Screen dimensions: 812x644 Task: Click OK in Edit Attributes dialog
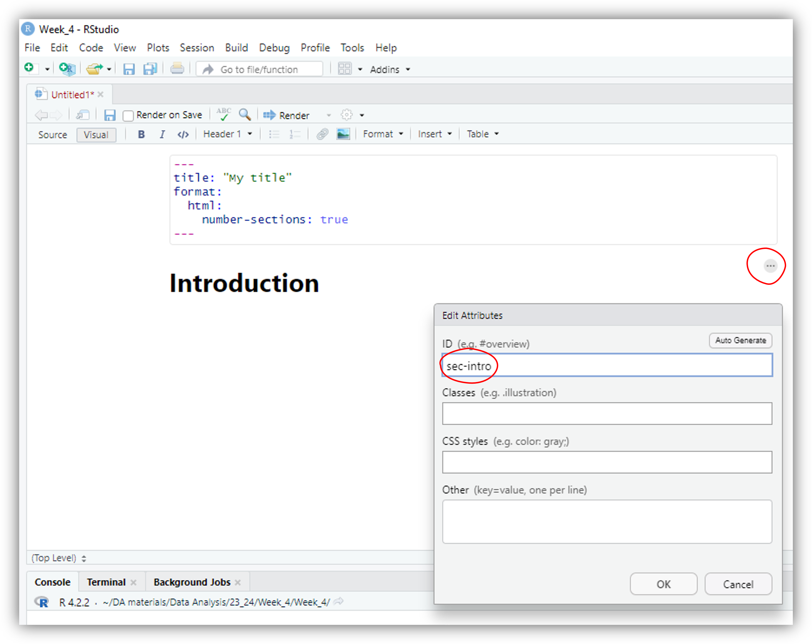(x=664, y=584)
